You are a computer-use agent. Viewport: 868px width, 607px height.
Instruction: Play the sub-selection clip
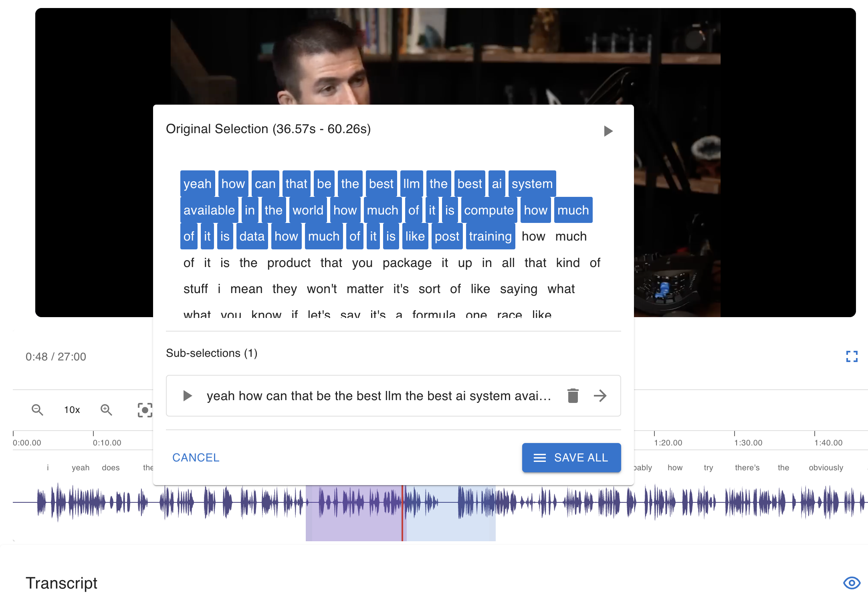(x=187, y=396)
